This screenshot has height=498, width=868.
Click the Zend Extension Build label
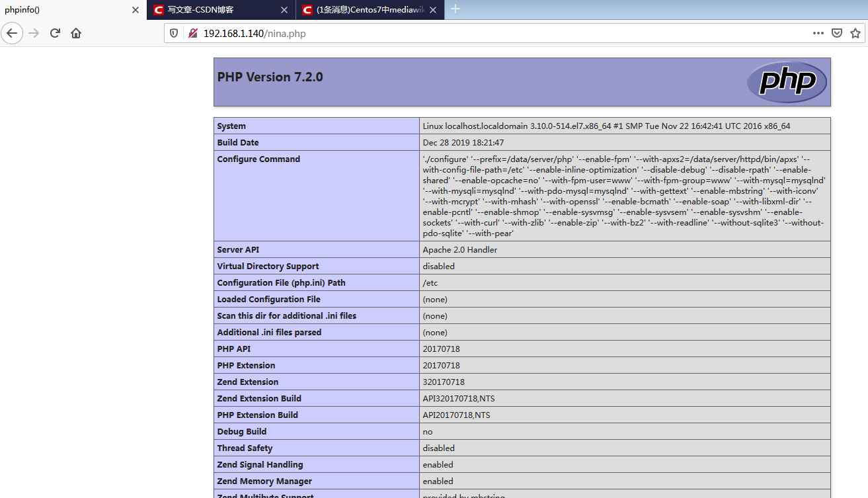(259, 399)
